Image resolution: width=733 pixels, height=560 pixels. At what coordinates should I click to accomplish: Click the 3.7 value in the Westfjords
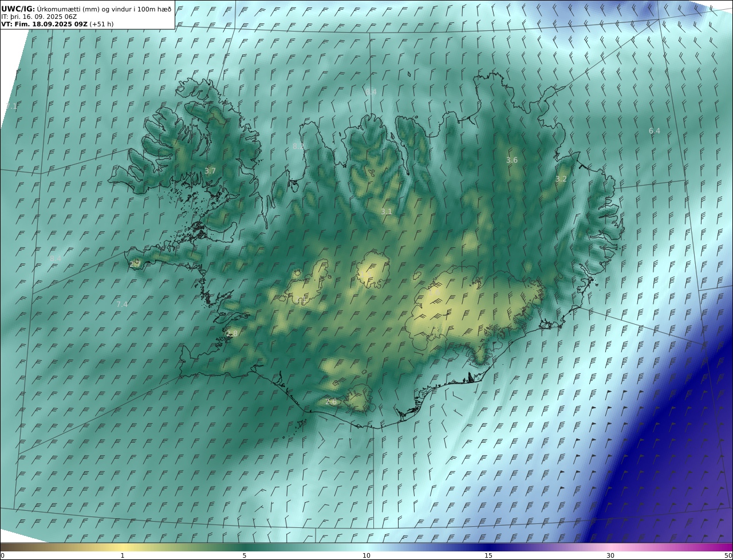click(x=210, y=171)
